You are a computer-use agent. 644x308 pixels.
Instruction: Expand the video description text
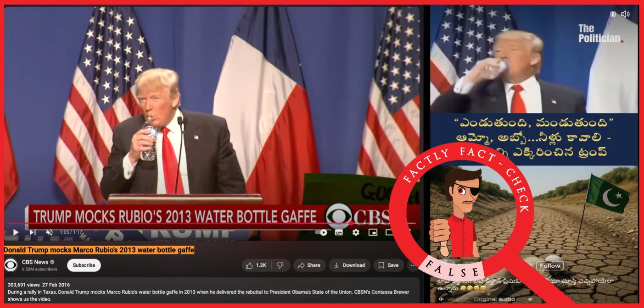pyautogui.click(x=208, y=296)
